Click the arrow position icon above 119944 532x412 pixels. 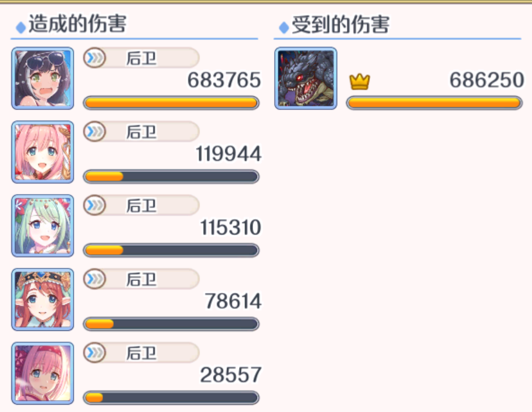point(94,131)
